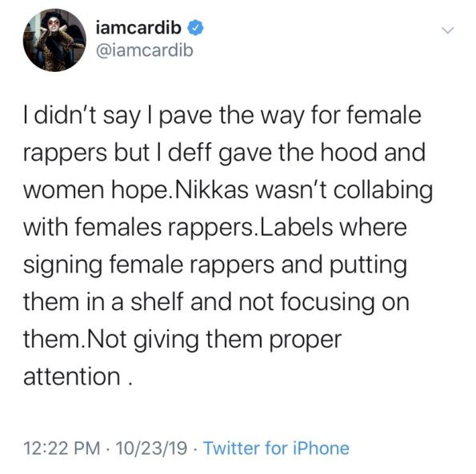Click the phrase "with females rappers"
476x474 pixels.
(138, 228)
